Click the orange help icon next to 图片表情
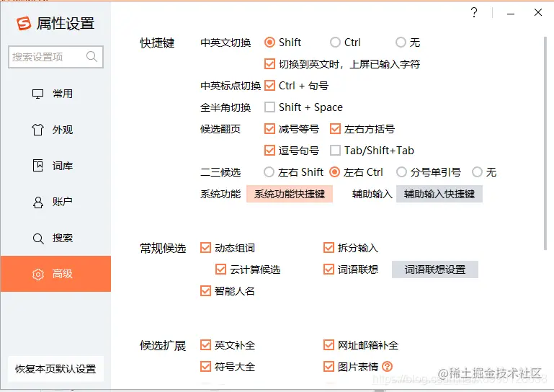Viewport: 554px width, 392px height. click(x=388, y=367)
